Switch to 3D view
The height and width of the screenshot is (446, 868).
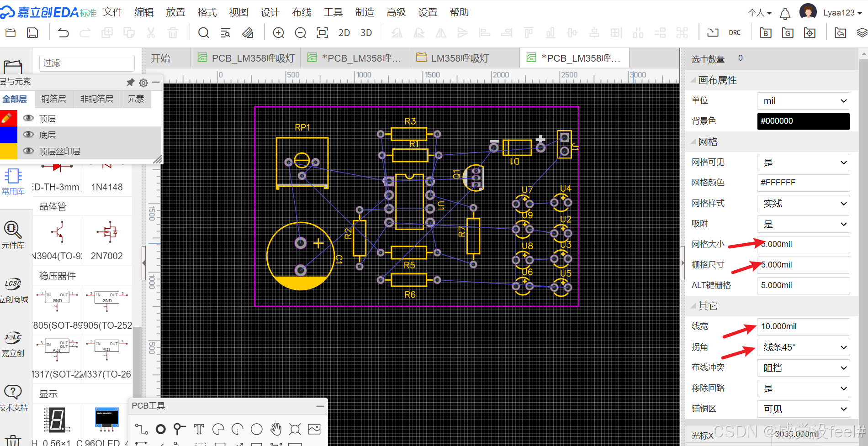366,32
